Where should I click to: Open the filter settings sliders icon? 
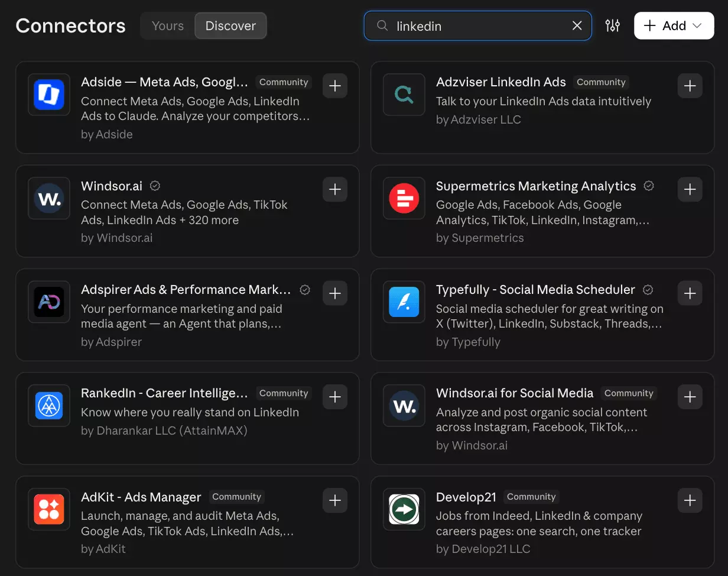point(613,25)
